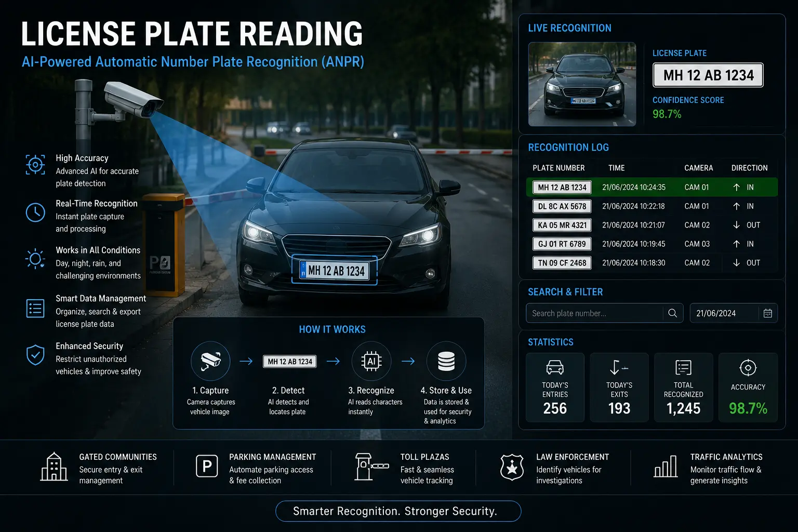
Task: Select the Store & Use database icon
Action: click(446, 361)
